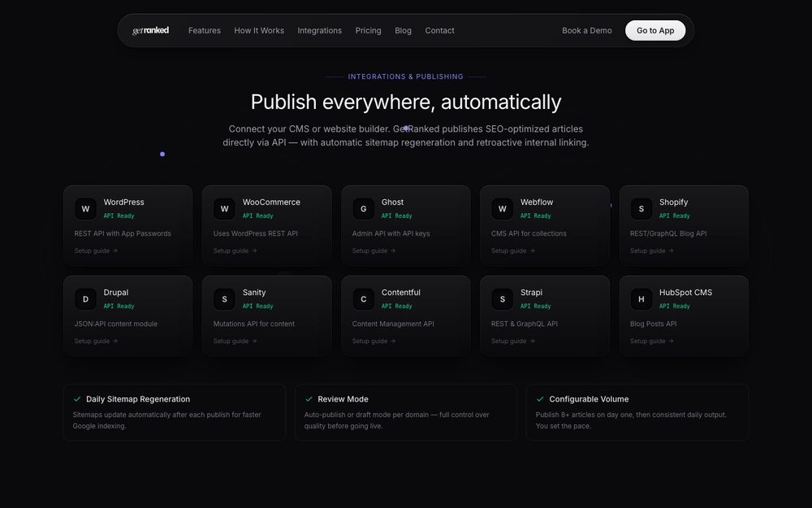Click API Ready badge under Shopify
The height and width of the screenshot is (508, 812).
point(674,215)
